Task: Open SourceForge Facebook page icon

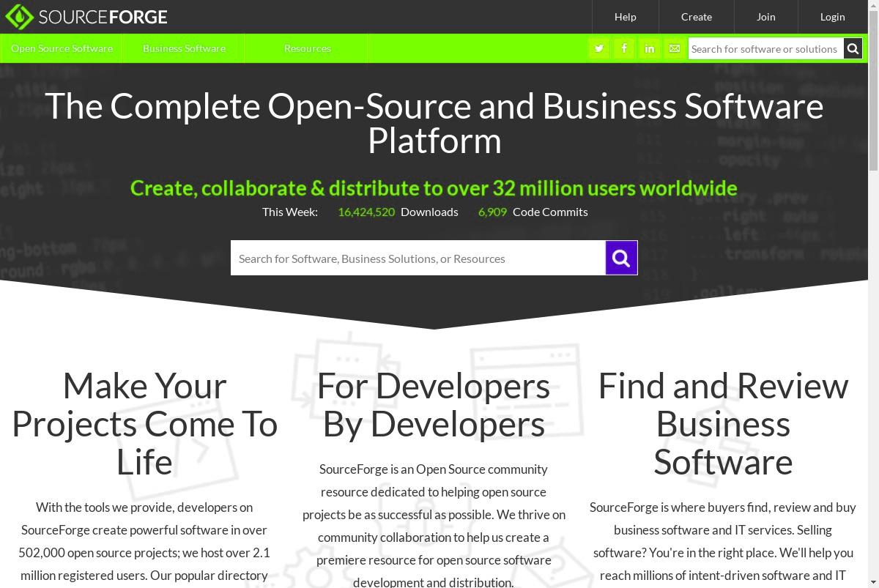Action: tap(624, 48)
